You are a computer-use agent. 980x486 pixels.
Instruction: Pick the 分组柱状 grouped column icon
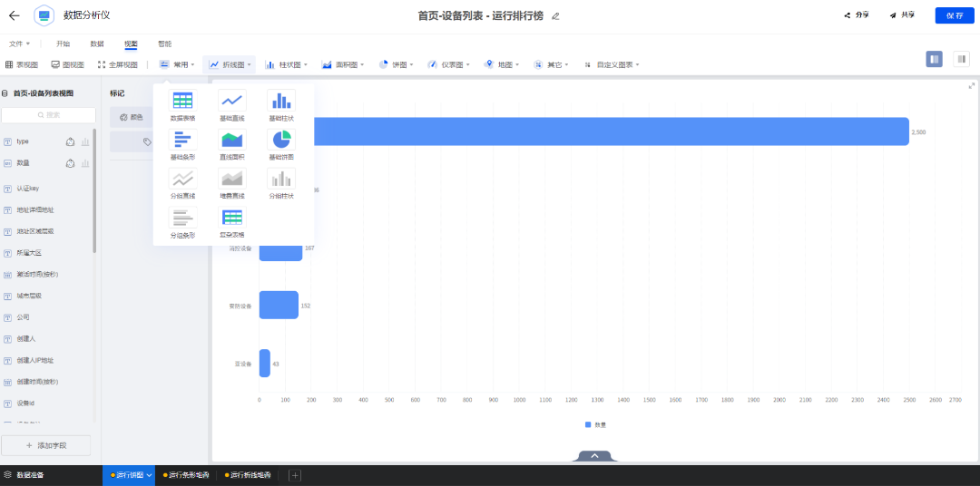[281, 178]
